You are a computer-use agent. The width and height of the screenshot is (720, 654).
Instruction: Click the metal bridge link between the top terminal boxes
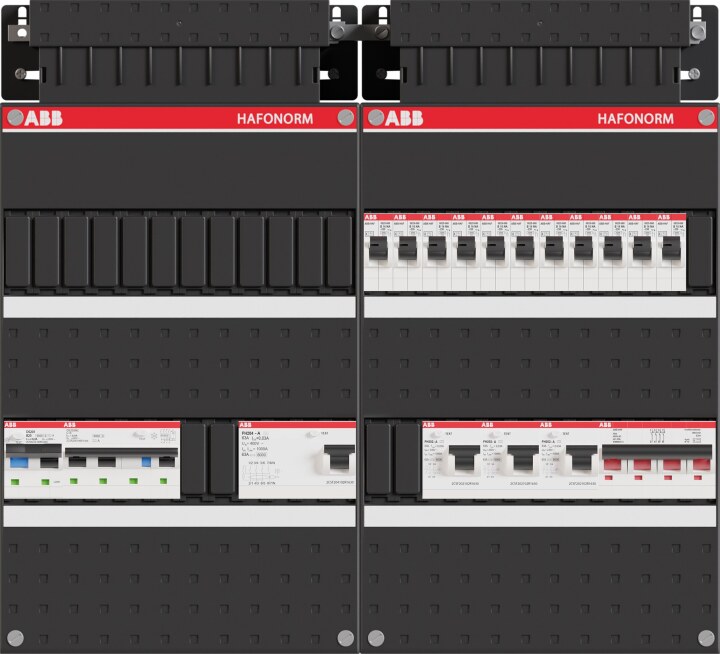pyautogui.click(x=360, y=32)
